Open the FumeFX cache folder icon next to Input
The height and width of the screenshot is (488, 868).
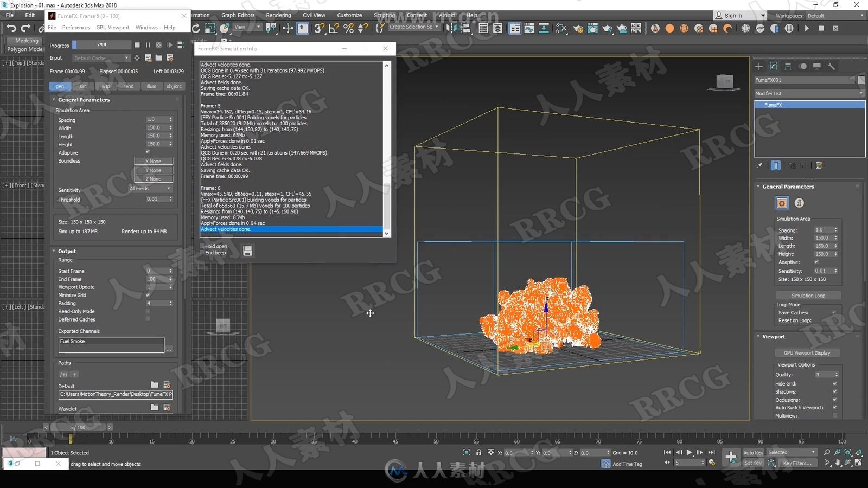click(158, 57)
